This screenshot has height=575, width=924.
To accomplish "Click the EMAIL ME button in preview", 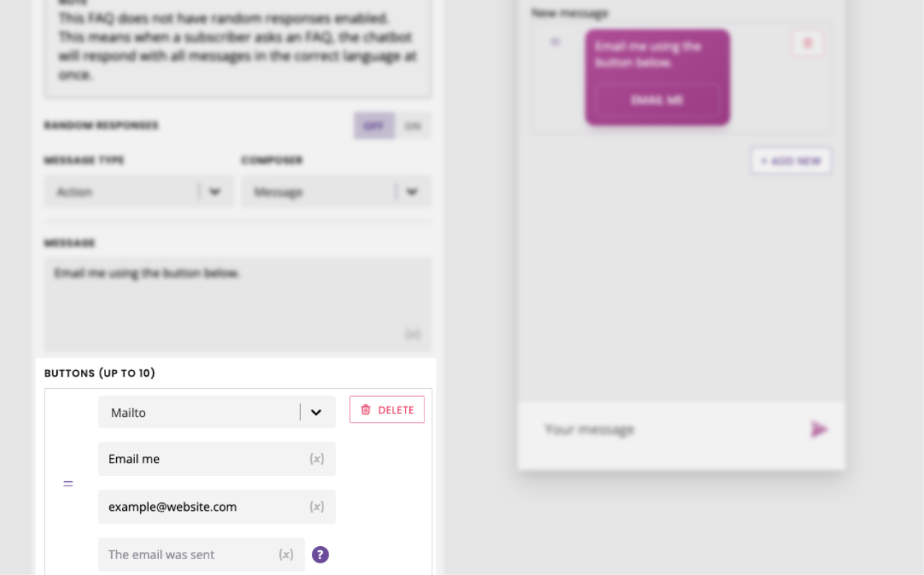I will (658, 100).
